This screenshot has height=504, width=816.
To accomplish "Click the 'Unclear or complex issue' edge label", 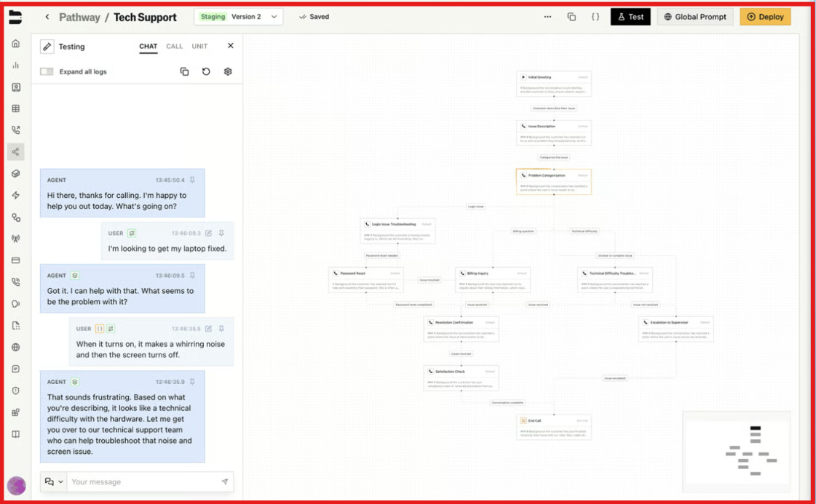I will tap(614, 255).
